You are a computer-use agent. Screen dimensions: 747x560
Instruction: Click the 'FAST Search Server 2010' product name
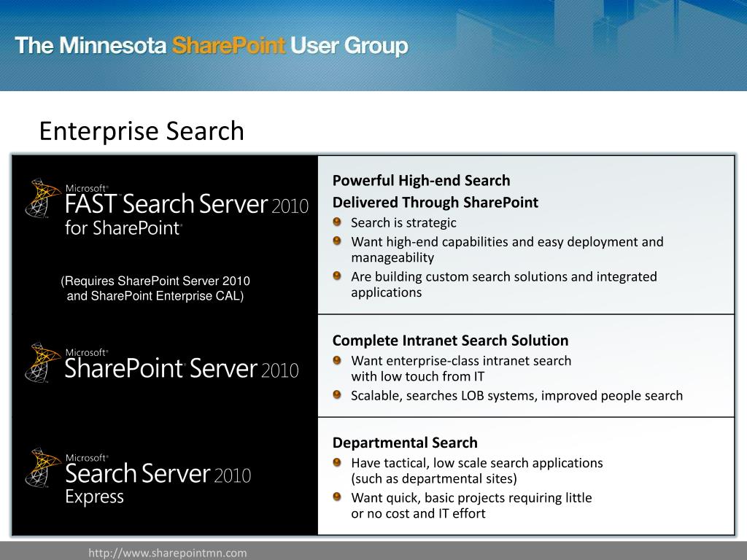tap(187, 204)
